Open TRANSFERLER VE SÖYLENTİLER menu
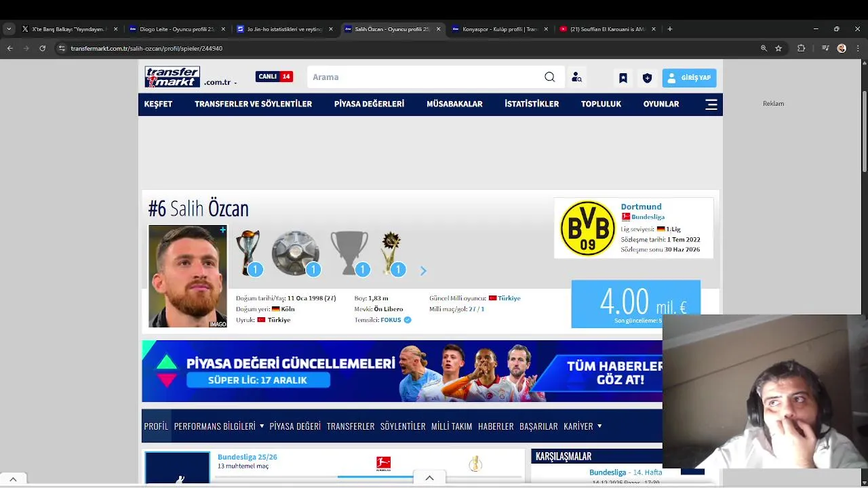Viewport: 868px width, 488px height. 253,104
